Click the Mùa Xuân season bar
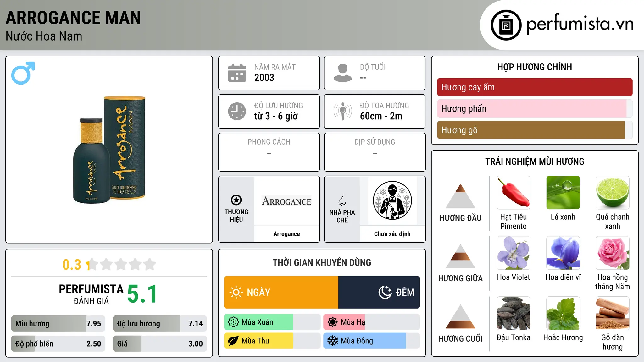 coord(272,322)
